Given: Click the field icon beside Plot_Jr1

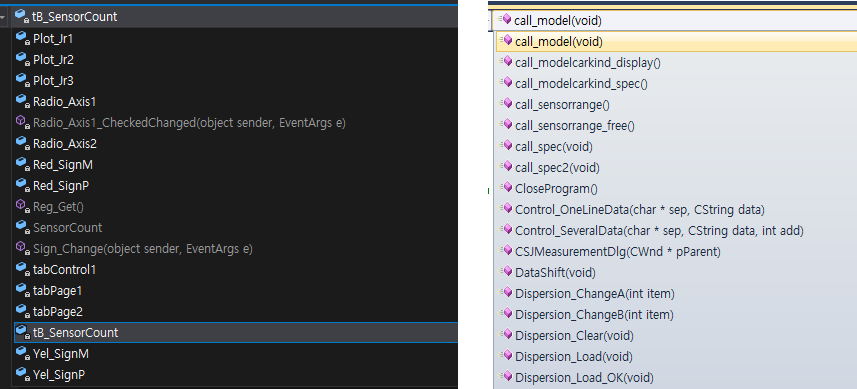Looking at the screenshot, I should point(23,39).
